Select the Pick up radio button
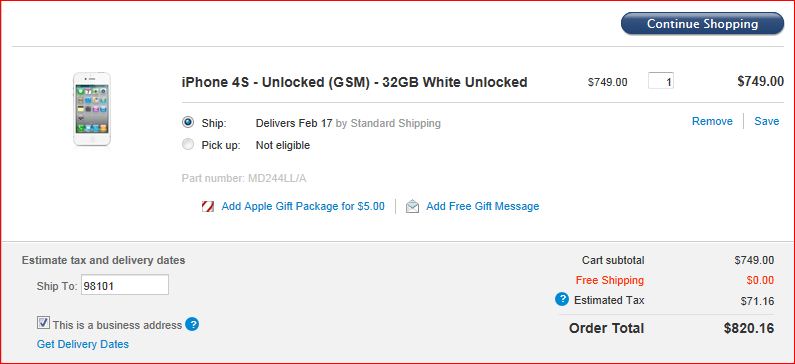The height and width of the screenshot is (364, 795). click(188, 144)
